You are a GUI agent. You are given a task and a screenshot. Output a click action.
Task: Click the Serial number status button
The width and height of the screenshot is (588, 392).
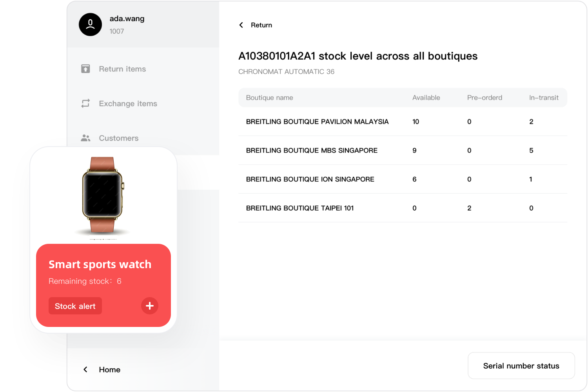pyautogui.click(x=521, y=366)
